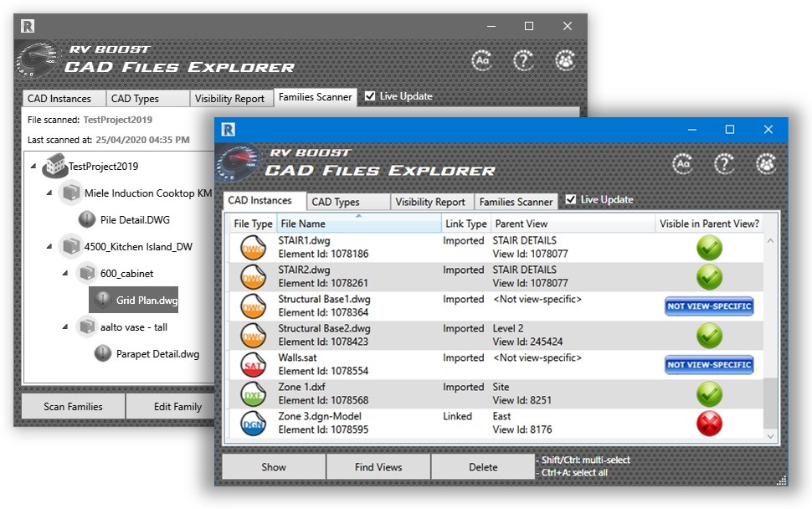The width and height of the screenshot is (812, 509).
Task: Select Families Scanner tab in back window
Action: click(x=315, y=97)
